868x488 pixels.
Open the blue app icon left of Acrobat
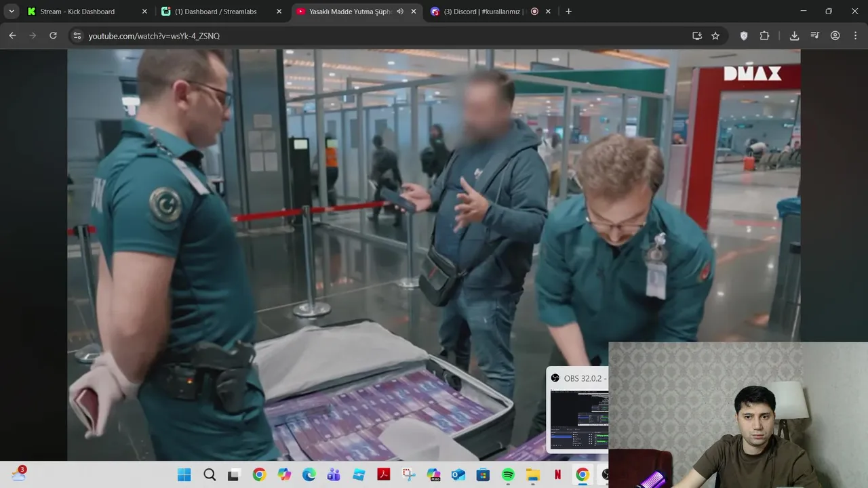point(359,475)
